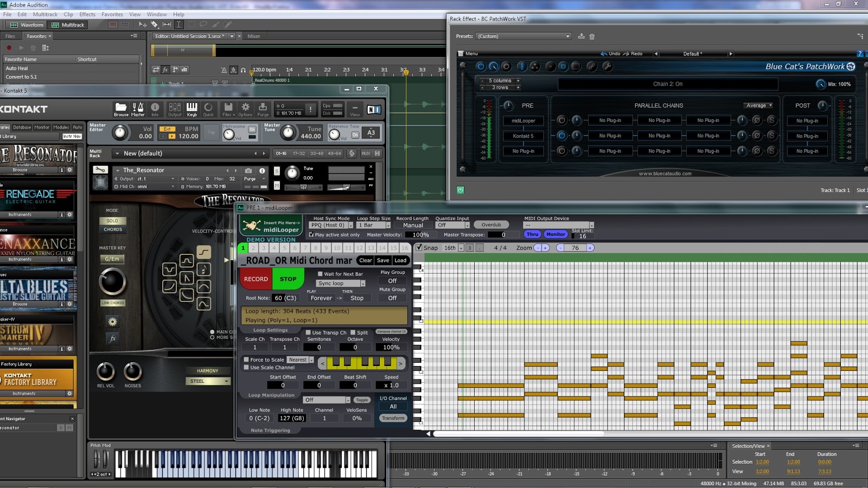This screenshot has width=868, height=488.
Task: Click Undo in PatchWork
Action: tap(610, 54)
